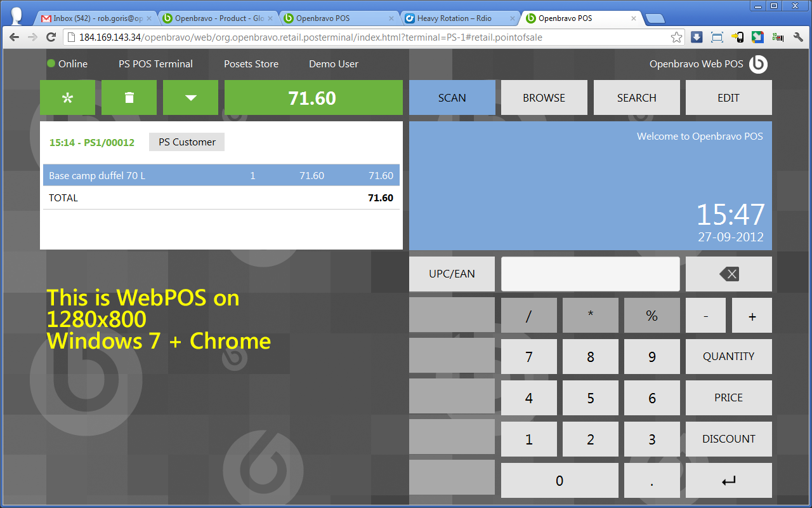
Task: Click the blue download arrow extension icon
Action: (697, 37)
